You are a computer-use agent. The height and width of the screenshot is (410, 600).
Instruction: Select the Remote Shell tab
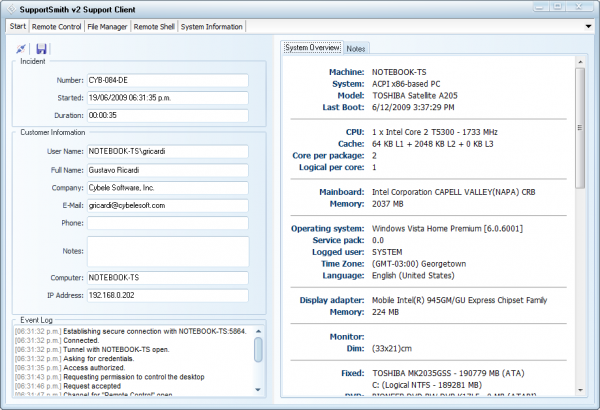click(x=155, y=27)
